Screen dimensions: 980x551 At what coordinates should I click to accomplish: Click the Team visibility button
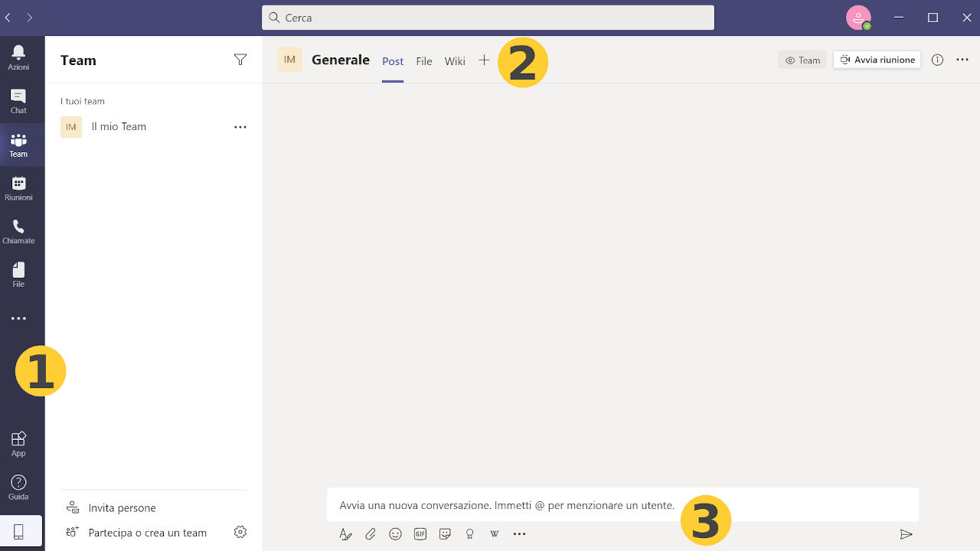click(x=802, y=60)
